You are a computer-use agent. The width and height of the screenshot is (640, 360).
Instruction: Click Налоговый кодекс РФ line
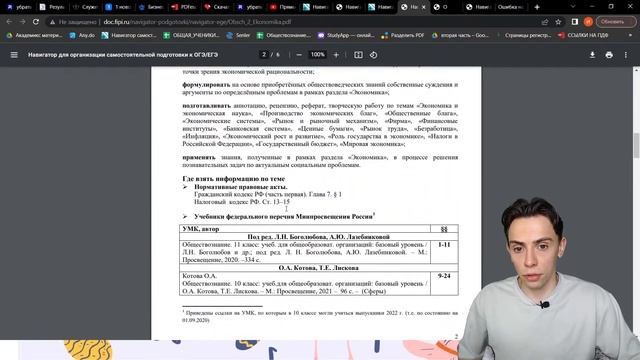pos(242,202)
